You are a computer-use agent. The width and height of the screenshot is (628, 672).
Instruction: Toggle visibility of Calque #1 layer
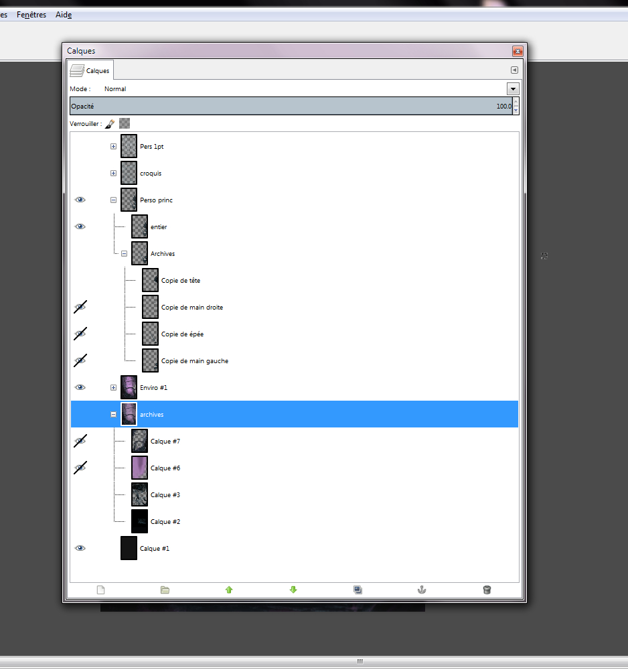[80, 548]
